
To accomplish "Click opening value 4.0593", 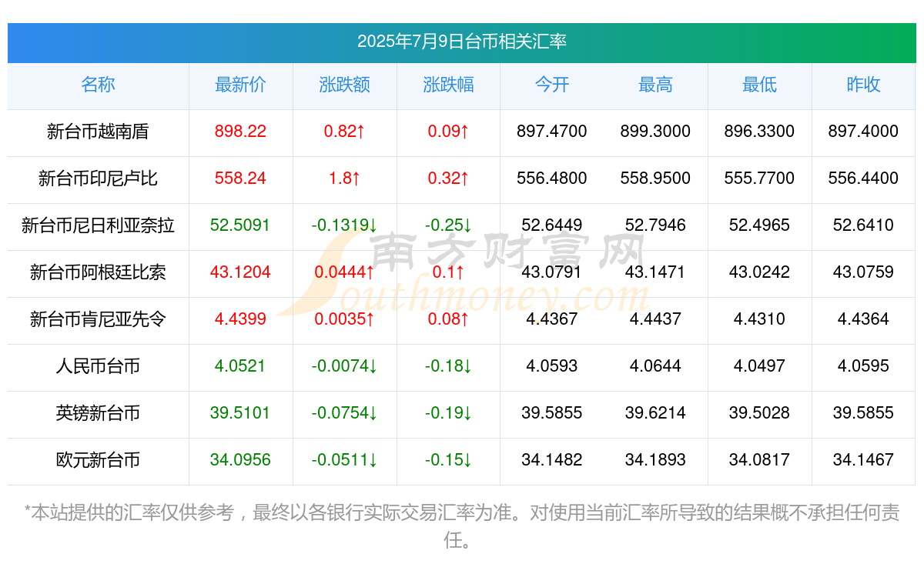I will (552, 366).
